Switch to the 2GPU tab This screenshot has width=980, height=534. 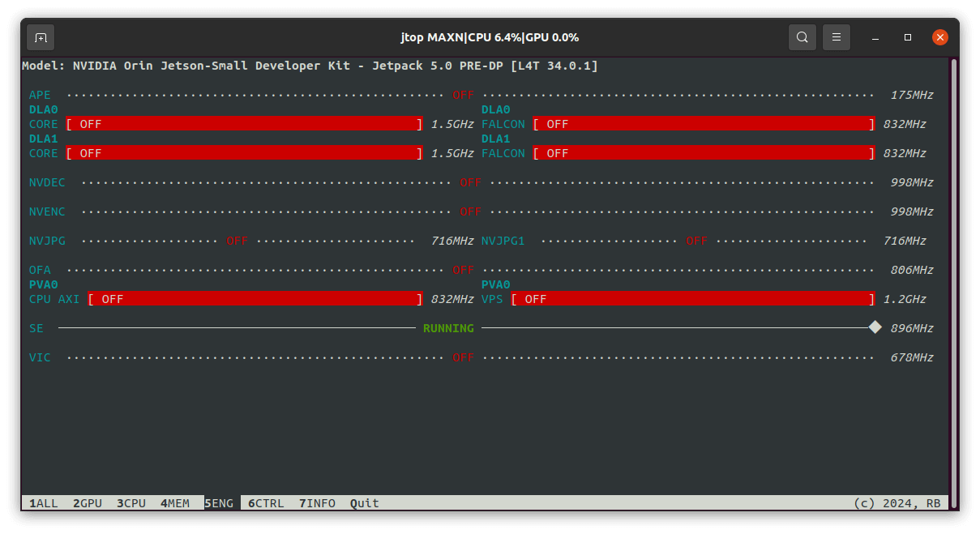click(88, 503)
